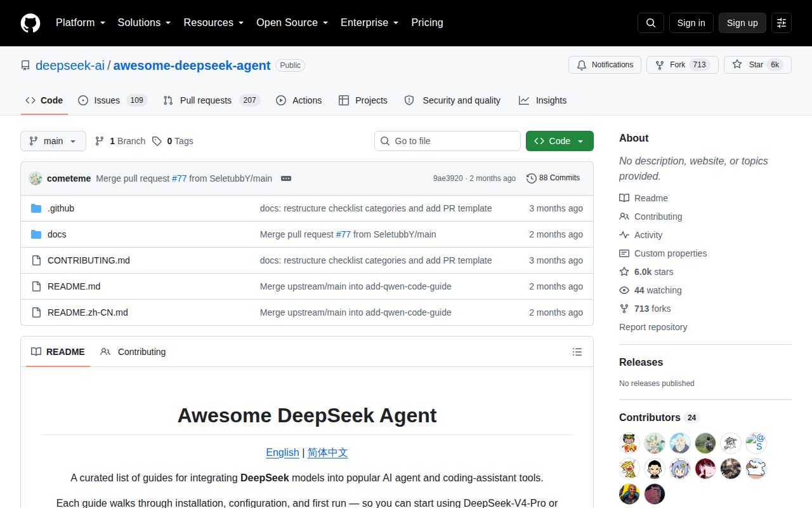
Task: Click the .github folder icon
Action: 36,208
